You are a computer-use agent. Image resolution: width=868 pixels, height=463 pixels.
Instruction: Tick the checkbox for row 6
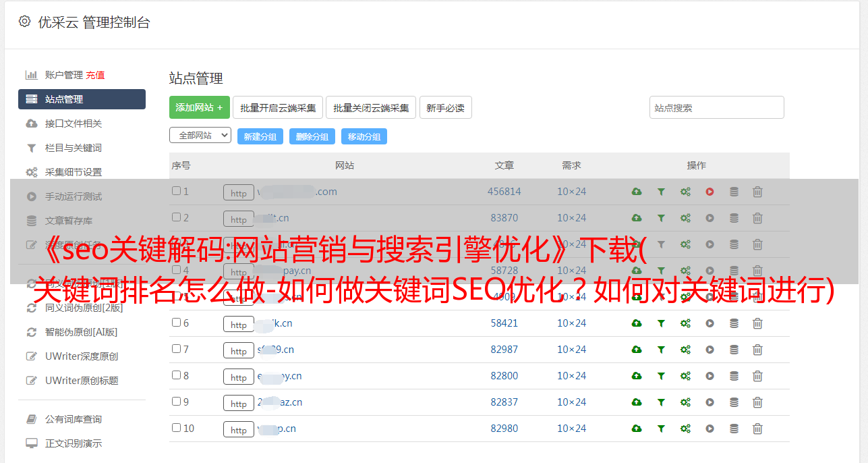point(176,323)
